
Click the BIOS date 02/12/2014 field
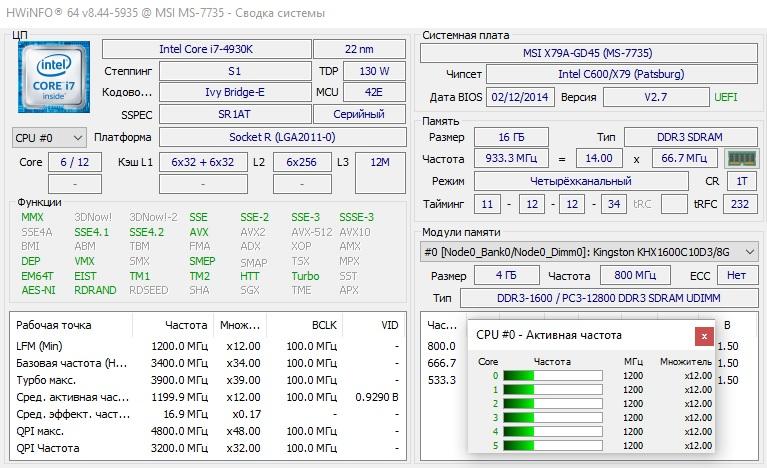pos(520,97)
